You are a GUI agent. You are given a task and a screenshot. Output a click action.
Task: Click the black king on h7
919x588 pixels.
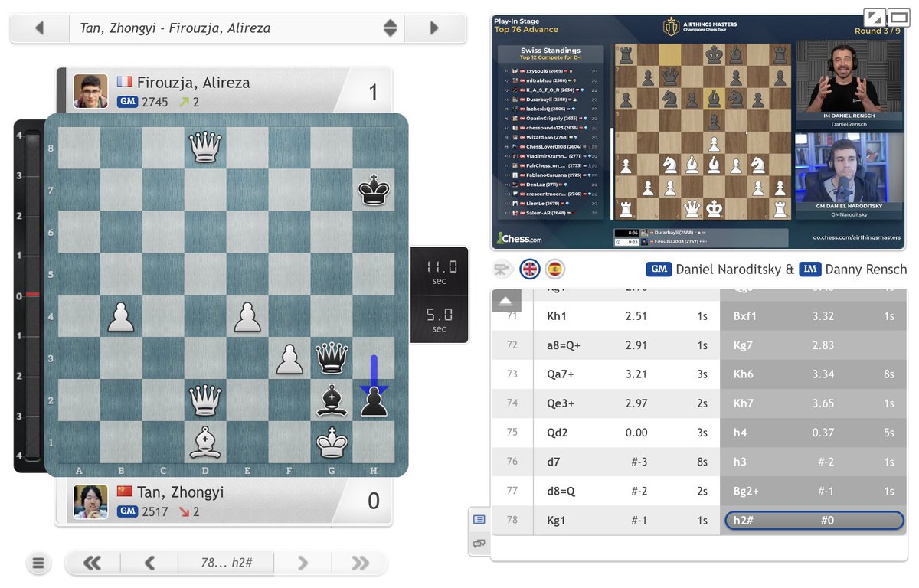click(374, 190)
